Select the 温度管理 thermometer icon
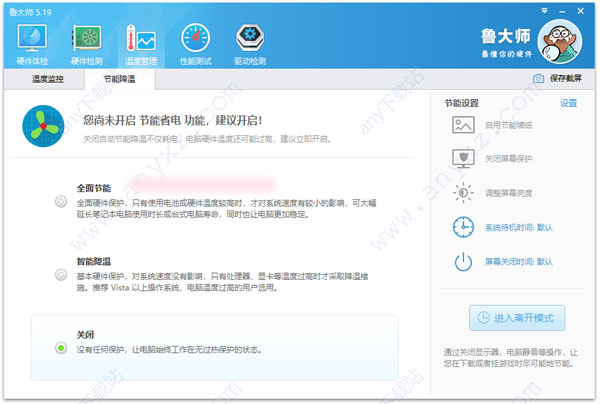Screen dimensions: 600x404 (x=141, y=38)
